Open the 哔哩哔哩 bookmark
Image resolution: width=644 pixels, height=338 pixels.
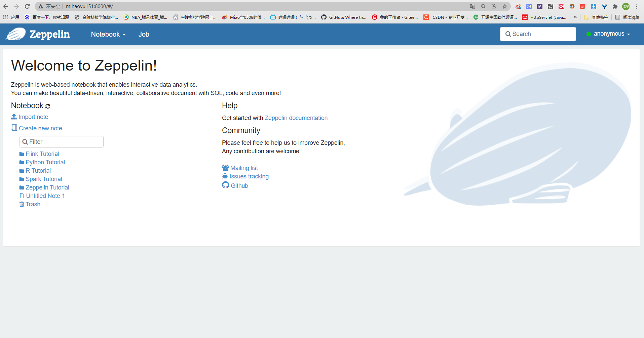(x=293, y=17)
